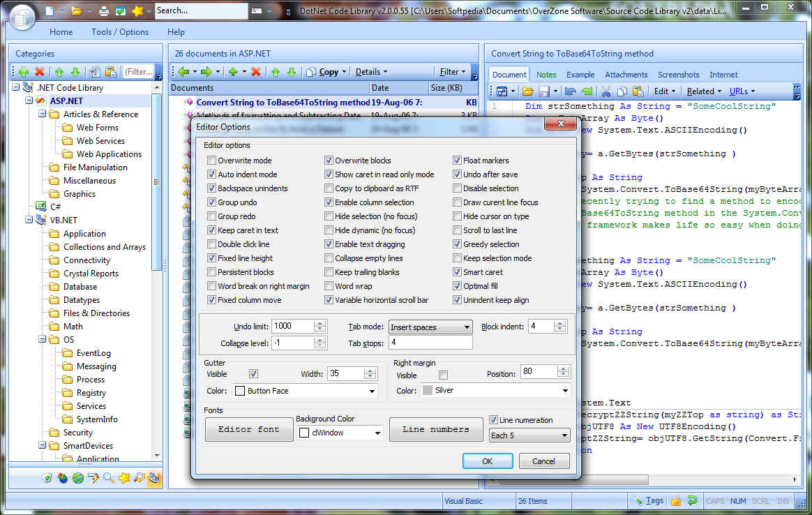
Task: Click the open folder icon in the title bar
Action: tap(77, 11)
